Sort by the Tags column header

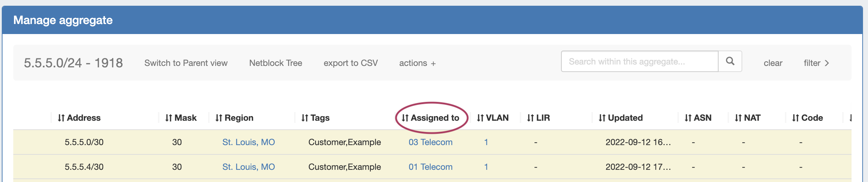point(316,118)
